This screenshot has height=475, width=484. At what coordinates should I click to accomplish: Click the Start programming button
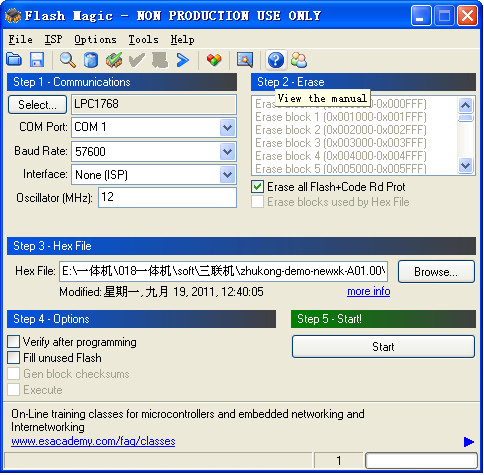383,347
